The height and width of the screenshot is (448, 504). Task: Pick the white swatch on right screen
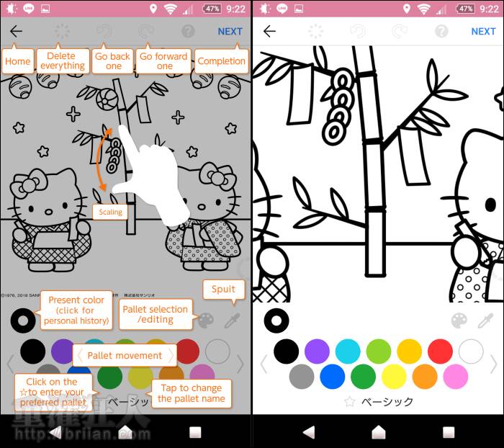tap(471, 351)
